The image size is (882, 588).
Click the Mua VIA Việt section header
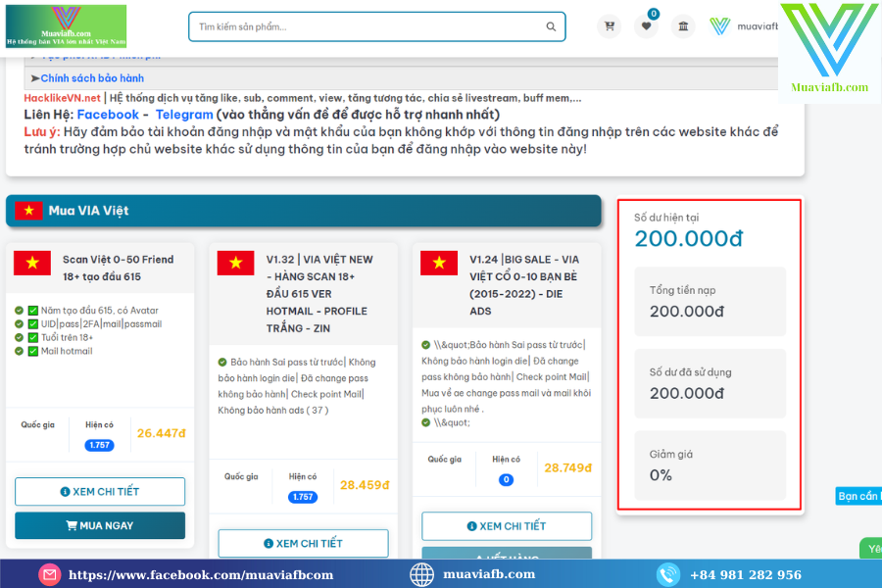point(303,211)
